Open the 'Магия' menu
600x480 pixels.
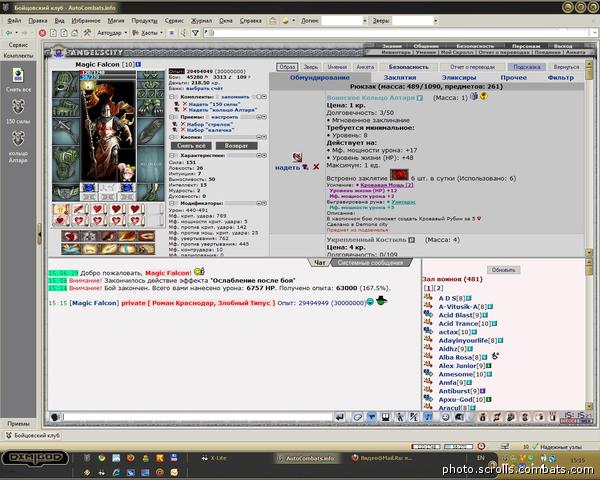(x=116, y=21)
